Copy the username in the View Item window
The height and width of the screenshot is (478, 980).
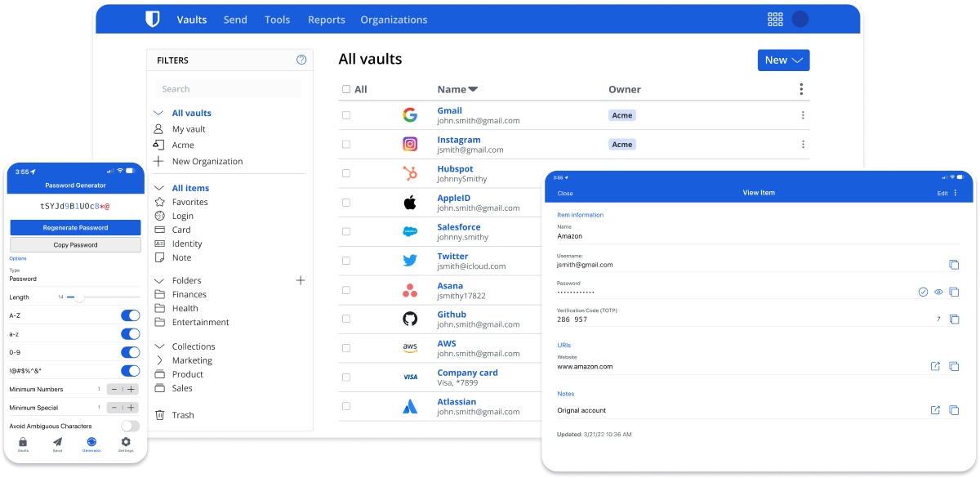[x=954, y=265]
